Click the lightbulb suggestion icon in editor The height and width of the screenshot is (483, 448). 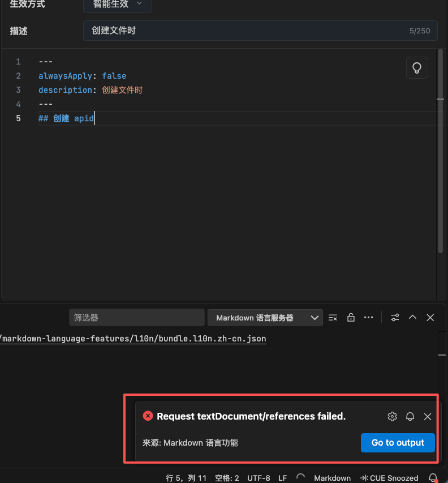[417, 68]
